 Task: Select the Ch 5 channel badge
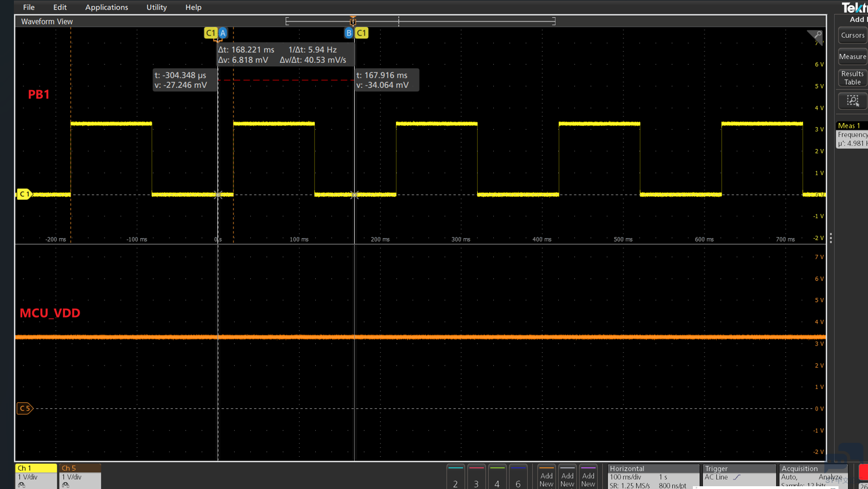[x=80, y=476]
